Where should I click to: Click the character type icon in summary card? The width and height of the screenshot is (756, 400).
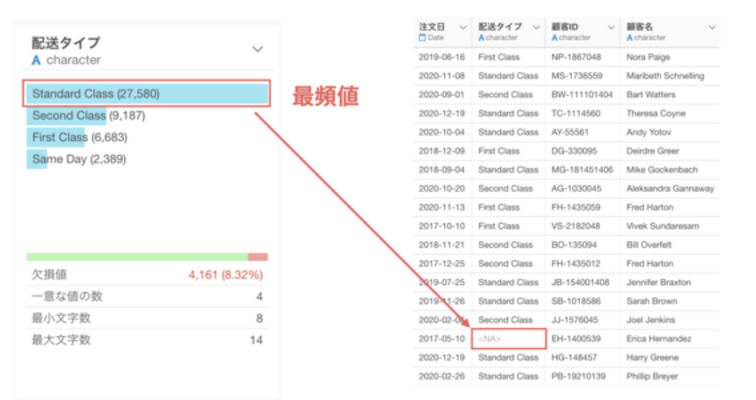click(37, 61)
